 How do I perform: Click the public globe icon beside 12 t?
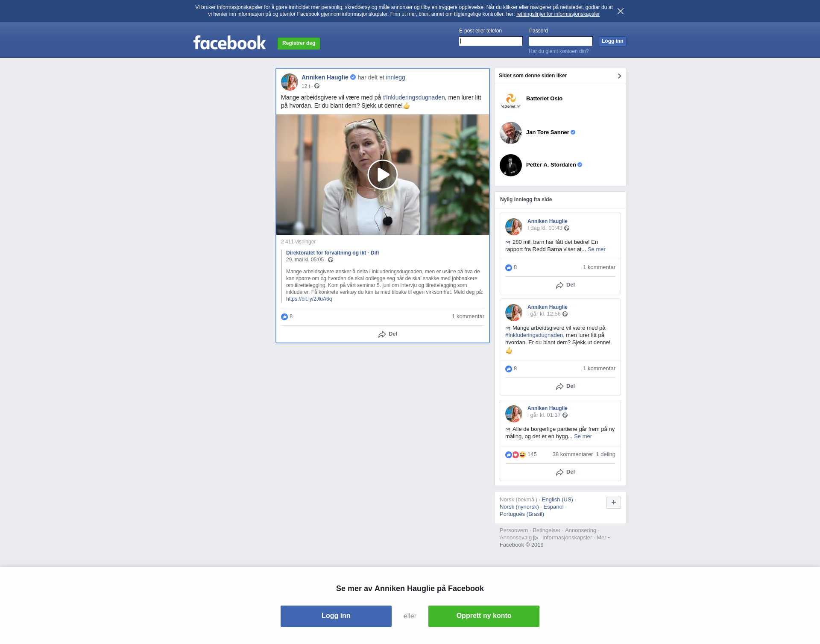(x=317, y=86)
